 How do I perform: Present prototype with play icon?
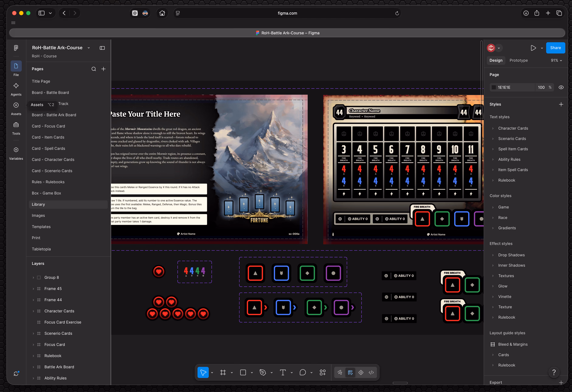pos(533,48)
